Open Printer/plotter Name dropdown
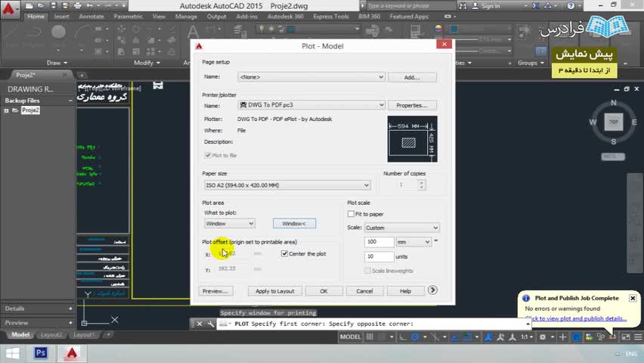This screenshot has width=644, height=363. pos(311,105)
